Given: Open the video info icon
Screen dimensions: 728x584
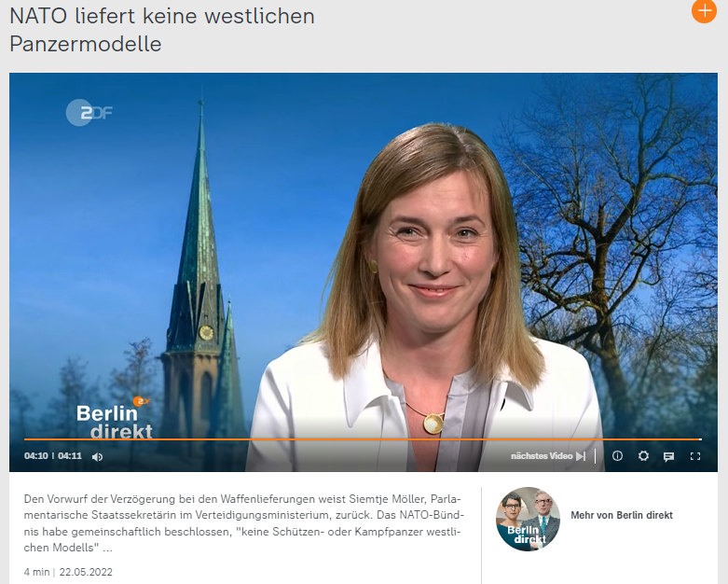Looking at the screenshot, I should [617, 456].
